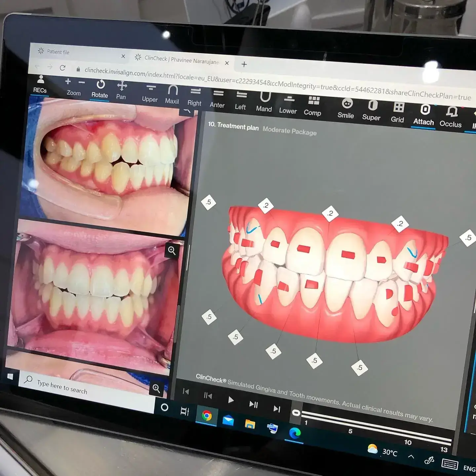Switch to the Mand view
The image size is (476, 476).
[x=264, y=102]
